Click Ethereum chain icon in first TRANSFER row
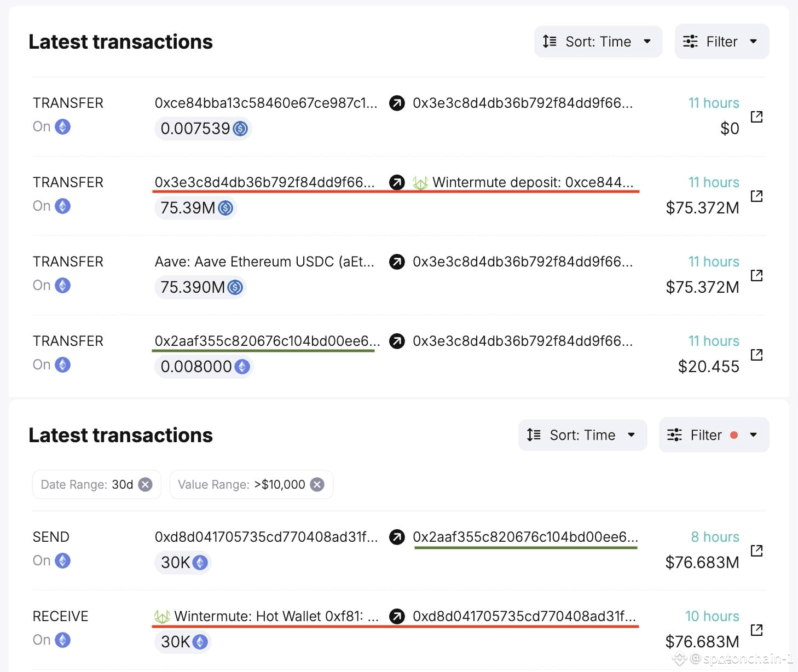Screen dimensions: 798x672 click(63, 127)
